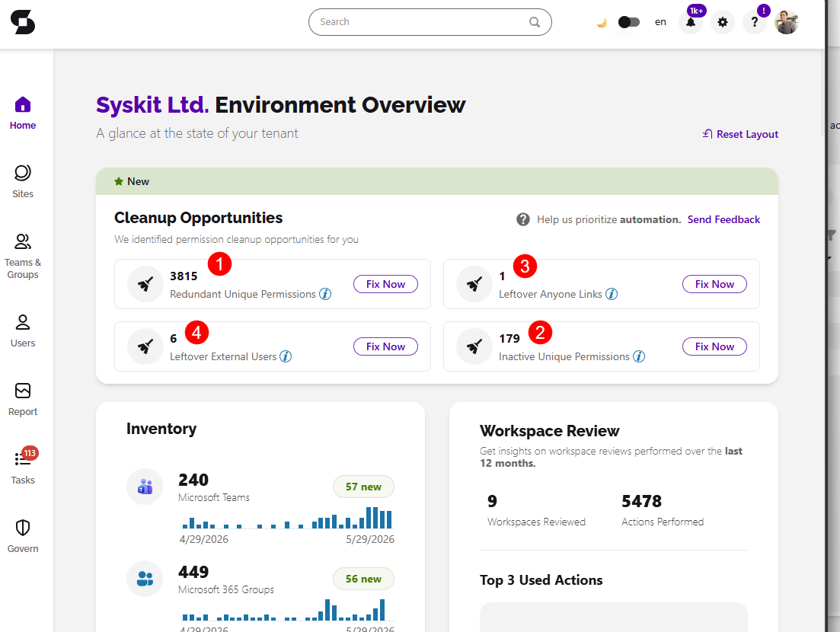Click Reset Layout link

(740, 134)
